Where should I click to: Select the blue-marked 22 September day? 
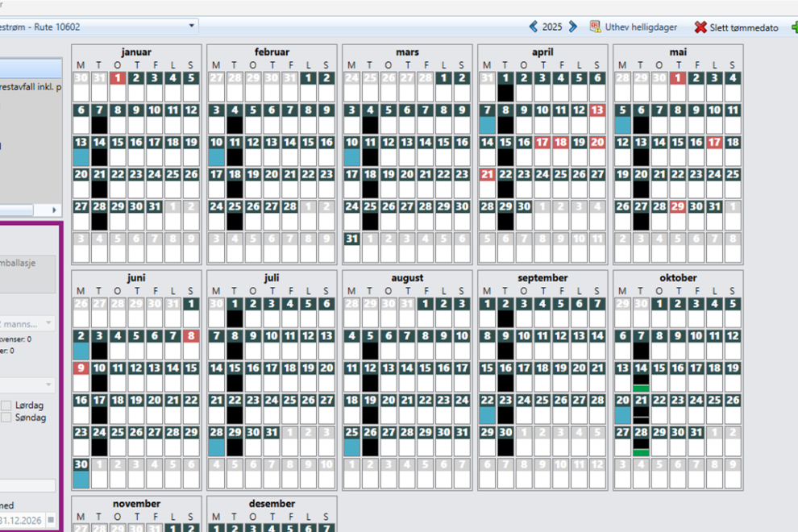(487, 409)
